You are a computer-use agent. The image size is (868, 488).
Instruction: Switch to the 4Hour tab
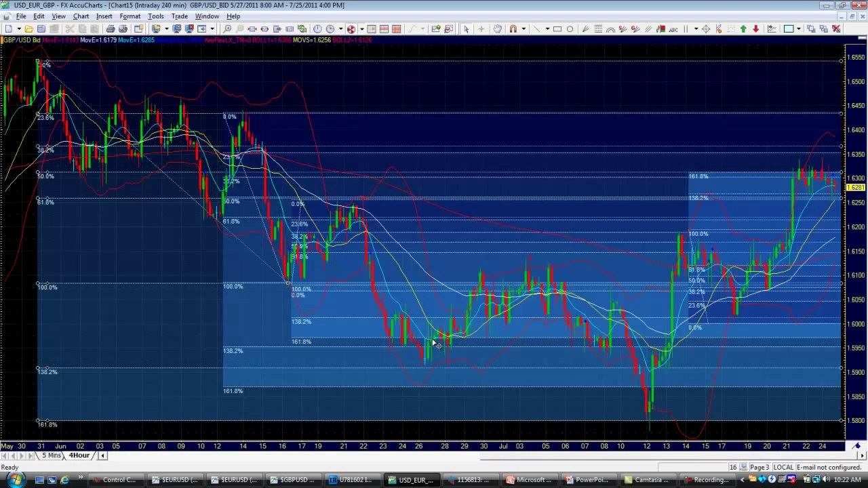click(79, 455)
